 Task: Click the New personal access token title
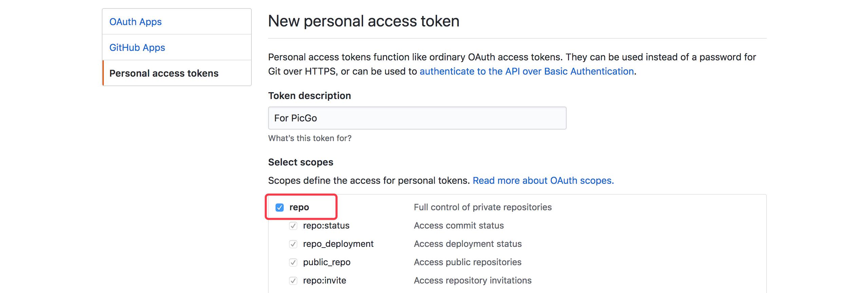(x=363, y=21)
